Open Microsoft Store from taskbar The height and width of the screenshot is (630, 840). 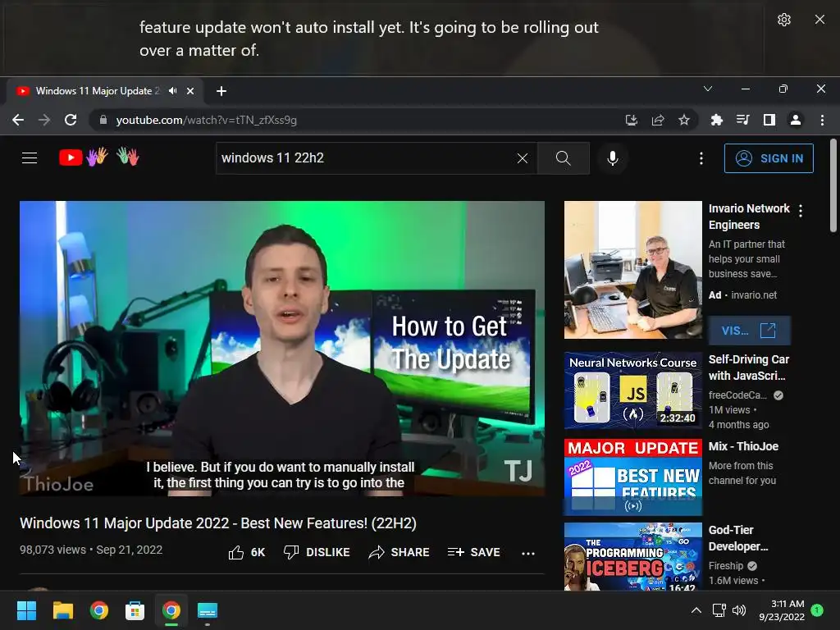click(135, 610)
